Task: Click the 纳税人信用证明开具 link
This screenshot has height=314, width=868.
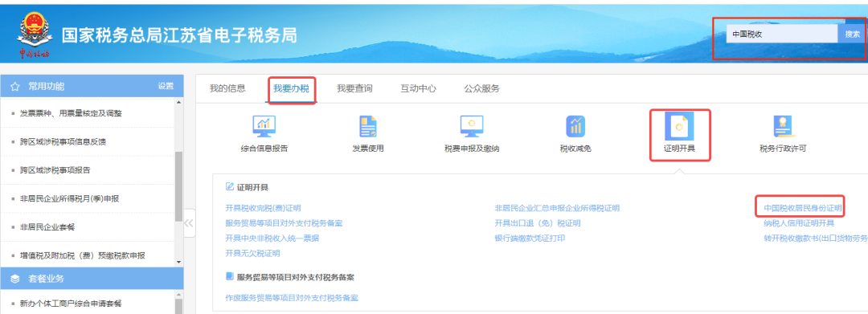Action: coord(799,223)
